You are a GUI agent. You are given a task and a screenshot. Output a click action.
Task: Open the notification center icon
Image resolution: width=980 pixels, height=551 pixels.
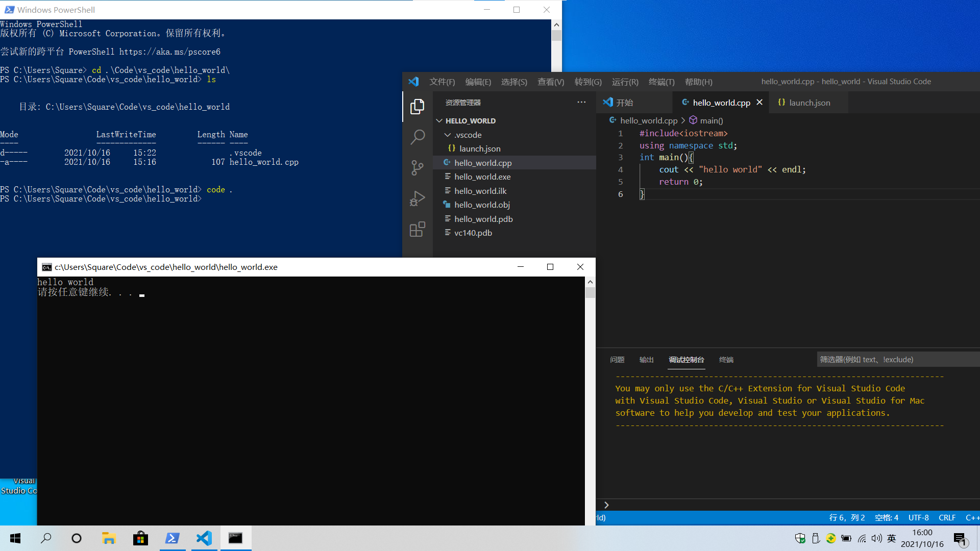pyautogui.click(x=960, y=538)
